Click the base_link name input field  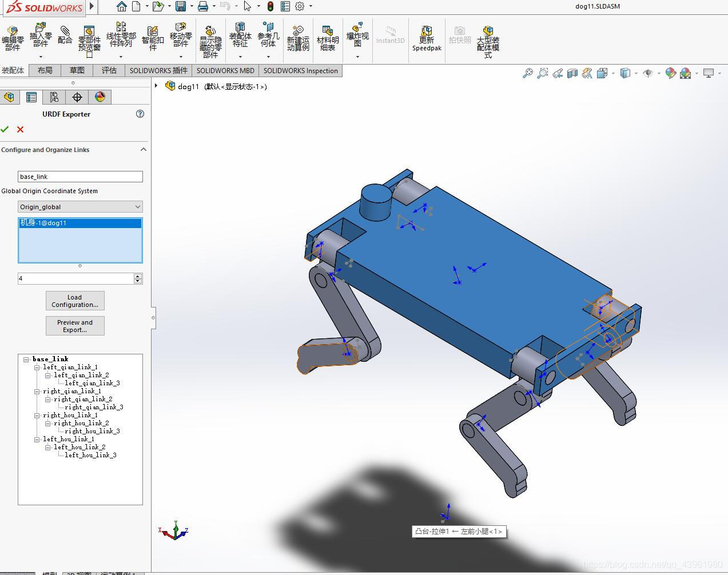(80, 177)
